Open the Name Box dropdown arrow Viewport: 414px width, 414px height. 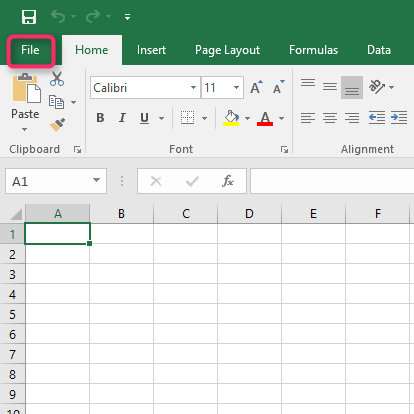(96, 180)
